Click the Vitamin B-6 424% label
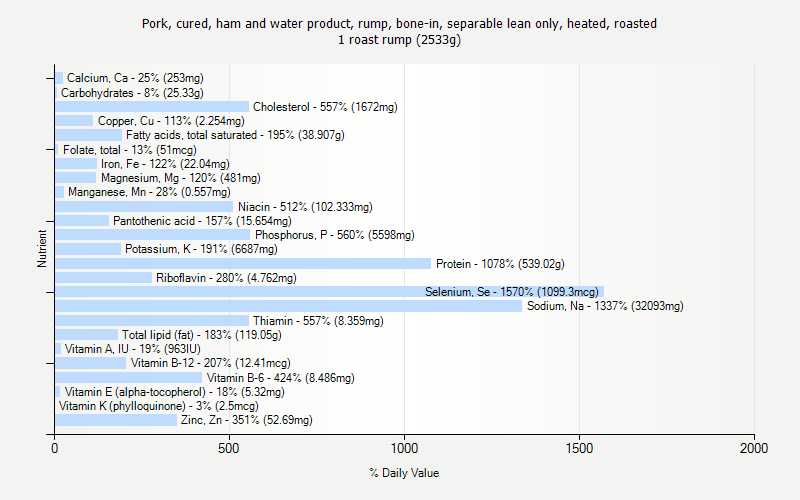This screenshot has height=500, width=800. coord(281,378)
